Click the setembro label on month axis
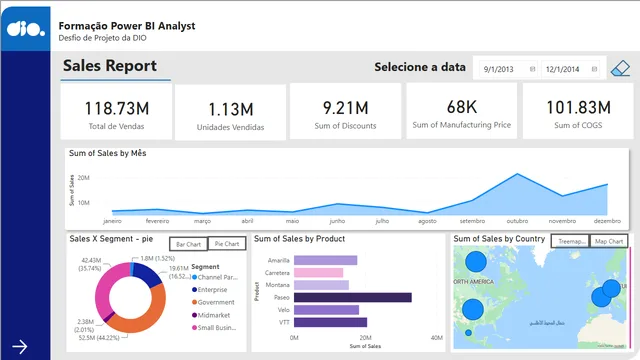Screen dimensions: 640x360 (x=472, y=221)
